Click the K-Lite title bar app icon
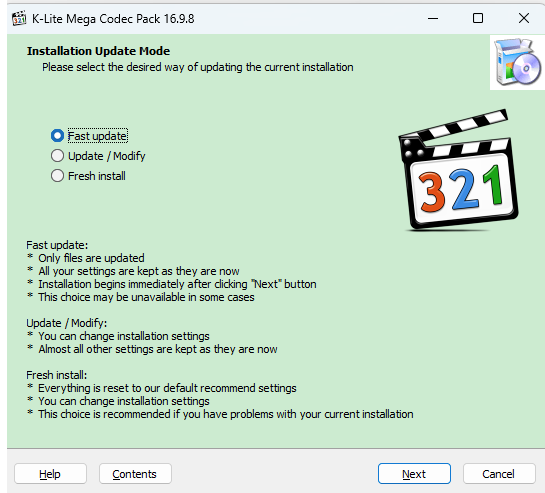The height and width of the screenshot is (493, 545). (19, 18)
